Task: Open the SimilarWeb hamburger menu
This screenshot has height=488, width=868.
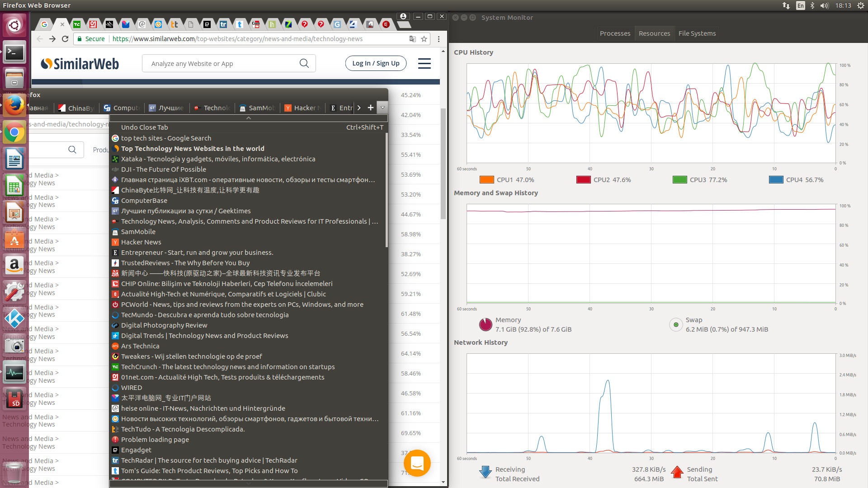Action: tap(424, 63)
